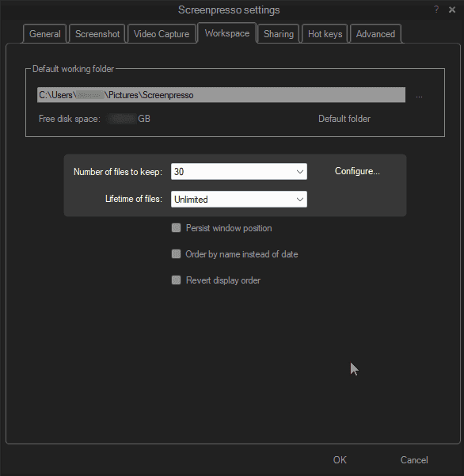Expand Number of files to keep dropdown
Image resolution: width=464 pixels, height=476 pixels.
pyautogui.click(x=239, y=172)
